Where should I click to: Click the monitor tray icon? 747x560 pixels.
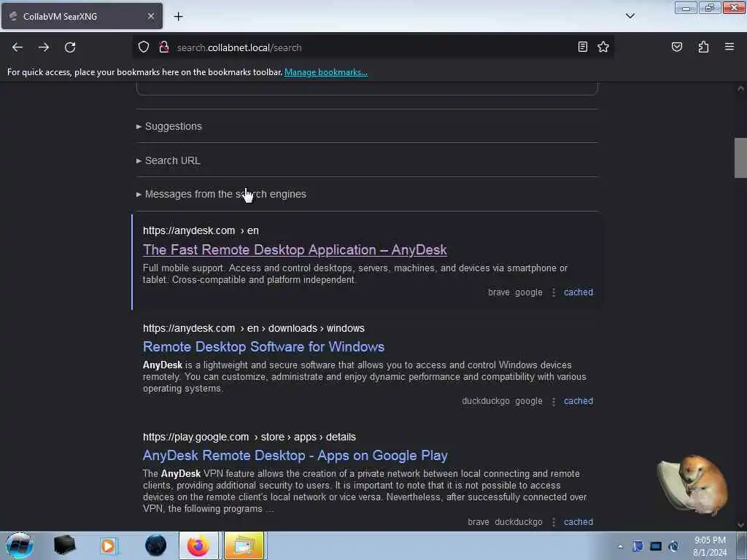pyautogui.click(x=656, y=546)
